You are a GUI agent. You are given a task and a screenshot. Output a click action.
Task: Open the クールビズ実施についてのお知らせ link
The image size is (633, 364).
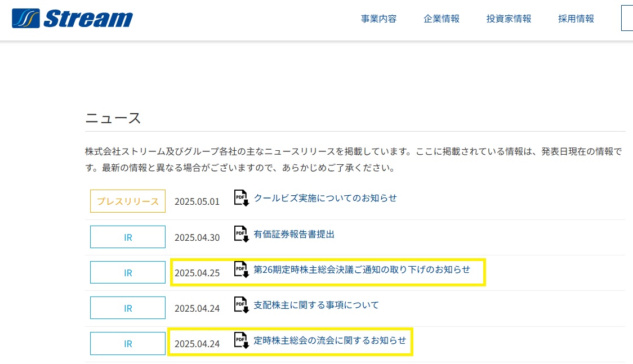point(325,198)
